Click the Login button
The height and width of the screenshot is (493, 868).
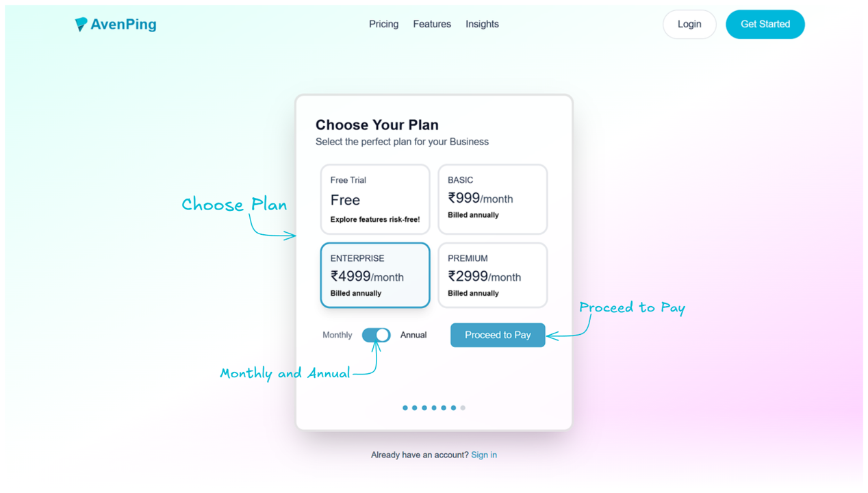(689, 24)
